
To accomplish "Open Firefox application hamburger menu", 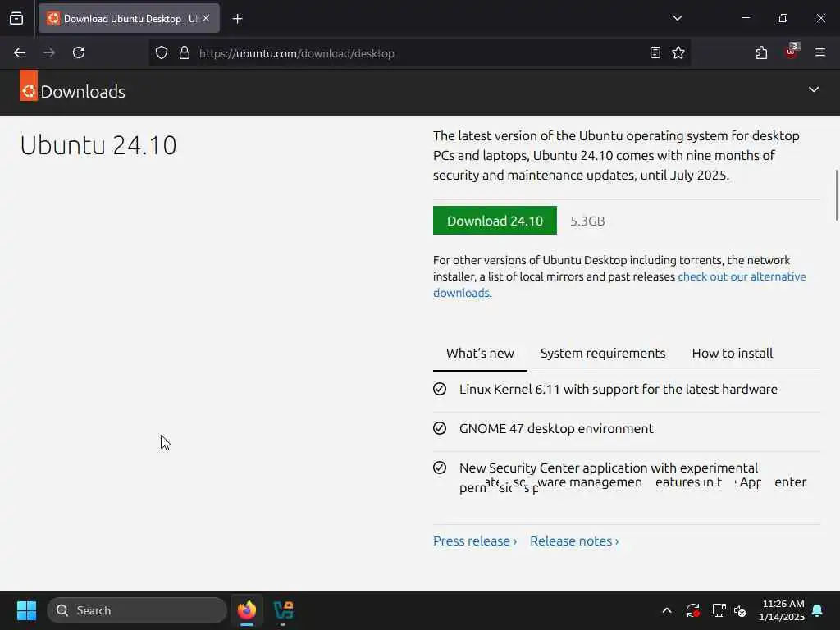I will 820,52.
